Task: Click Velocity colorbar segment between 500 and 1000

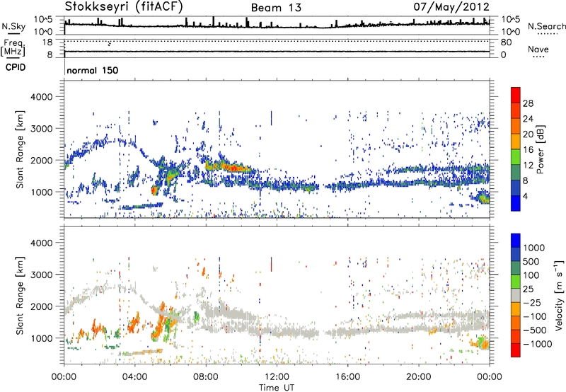Action: (x=516, y=255)
